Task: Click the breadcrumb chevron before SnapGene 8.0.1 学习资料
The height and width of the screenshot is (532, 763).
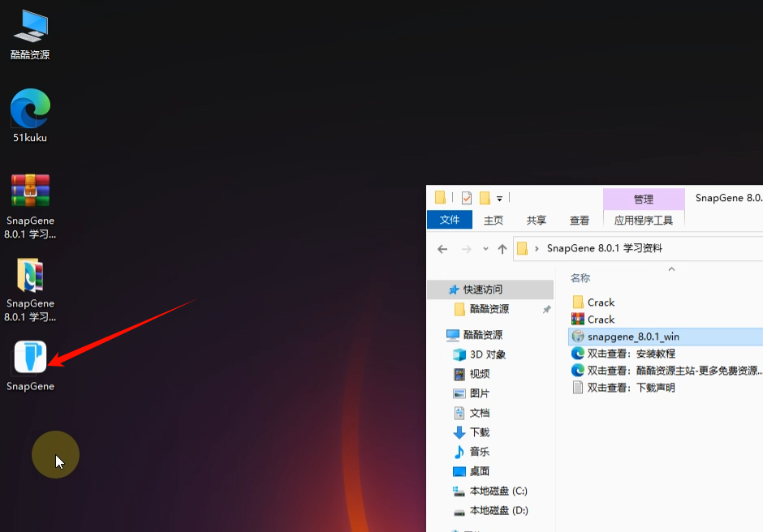Action: point(537,249)
